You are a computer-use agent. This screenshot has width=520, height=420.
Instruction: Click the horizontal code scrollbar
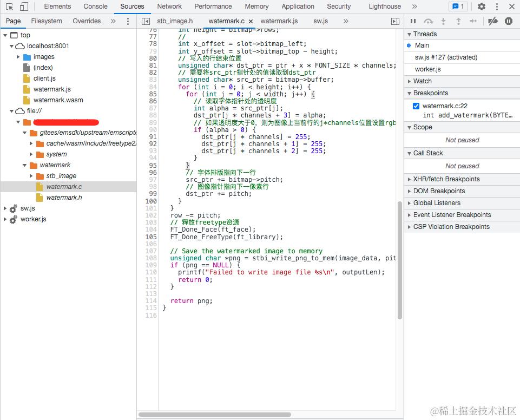pyautogui.click(x=215, y=415)
